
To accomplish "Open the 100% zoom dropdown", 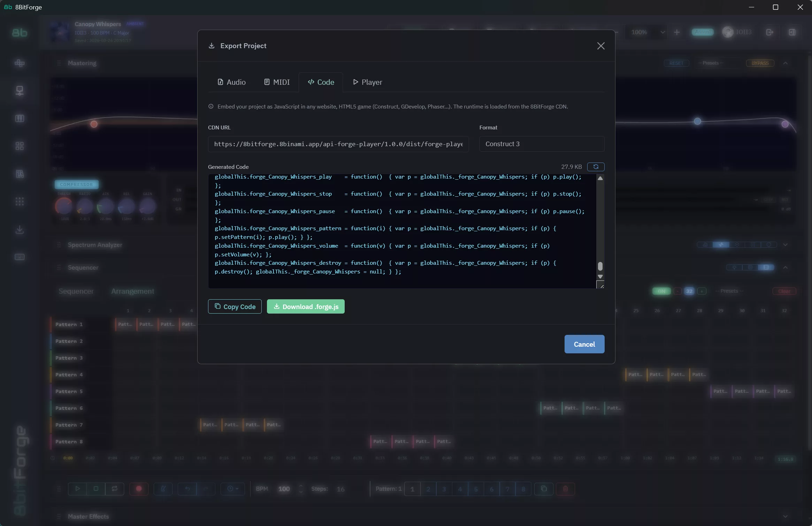I will tap(647, 32).
